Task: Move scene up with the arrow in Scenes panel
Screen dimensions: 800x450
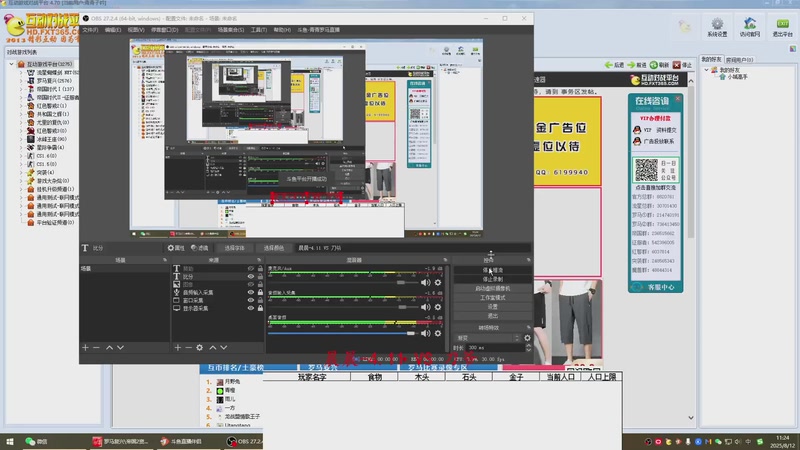Action: pos(109,347)
